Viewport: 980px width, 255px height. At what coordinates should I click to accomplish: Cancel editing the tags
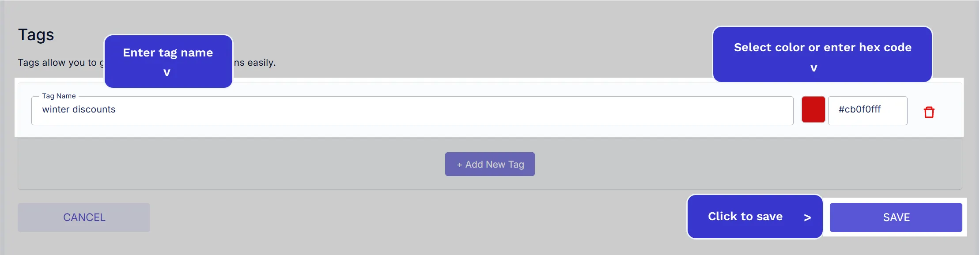click(84, 217)
